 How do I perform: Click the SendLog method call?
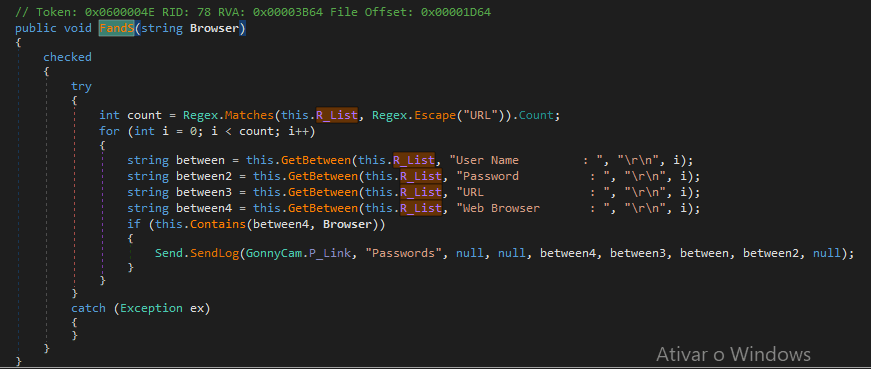pyautogui.click(x=214, y=253)
